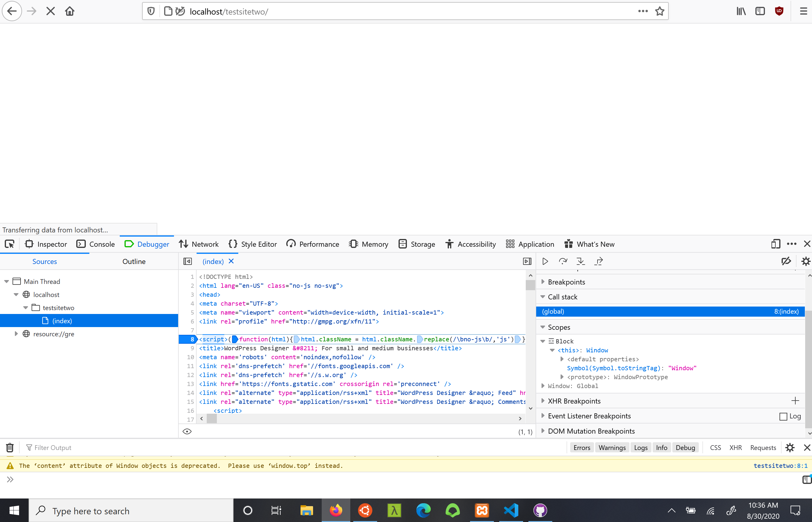This screenshot has width=812, height=522.
Task: Open uBlock Origin extension icon
Action: (779, 11)
